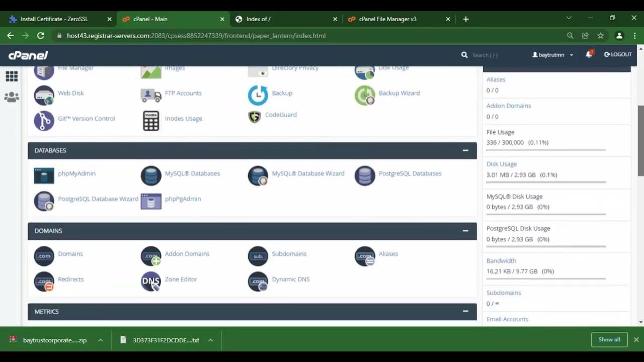This screenshot has width=644, height=362.
Task: Open the User Manager sidebar icon
Action: point(12,98)
